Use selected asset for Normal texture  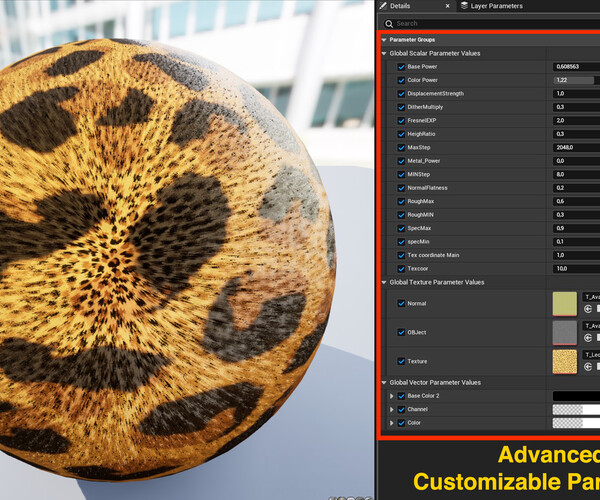point(588,309)
